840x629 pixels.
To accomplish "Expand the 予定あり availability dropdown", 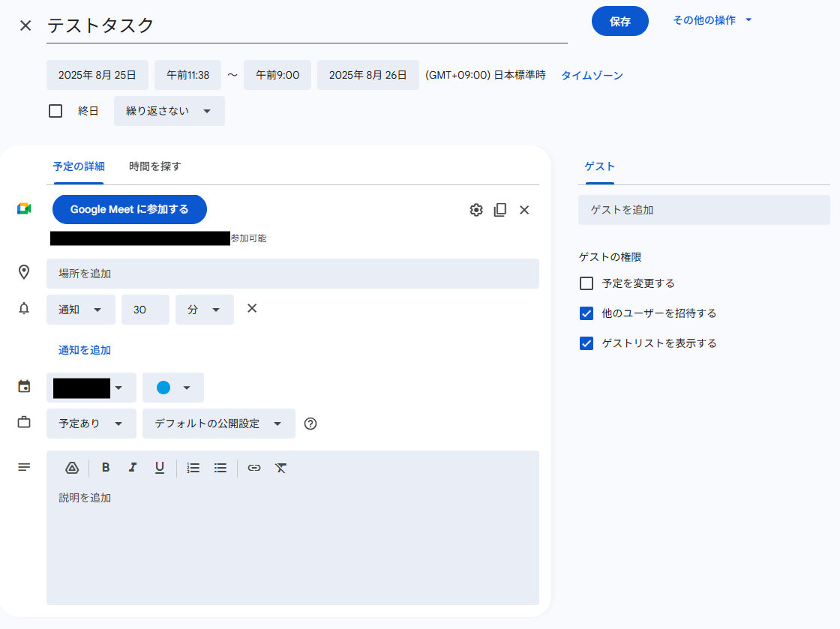I will point(91,424).
